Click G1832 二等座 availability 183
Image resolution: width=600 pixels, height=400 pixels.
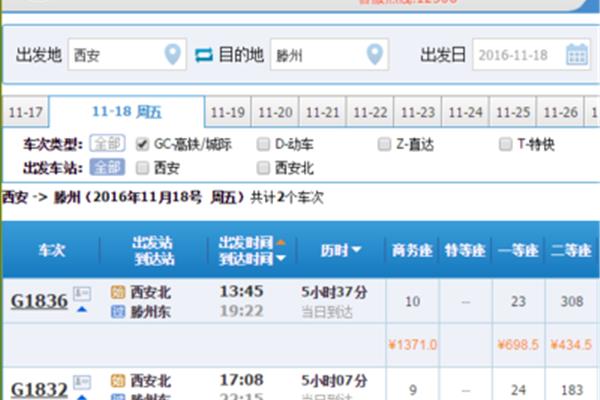pyautogui.click(x=572, y=390)
